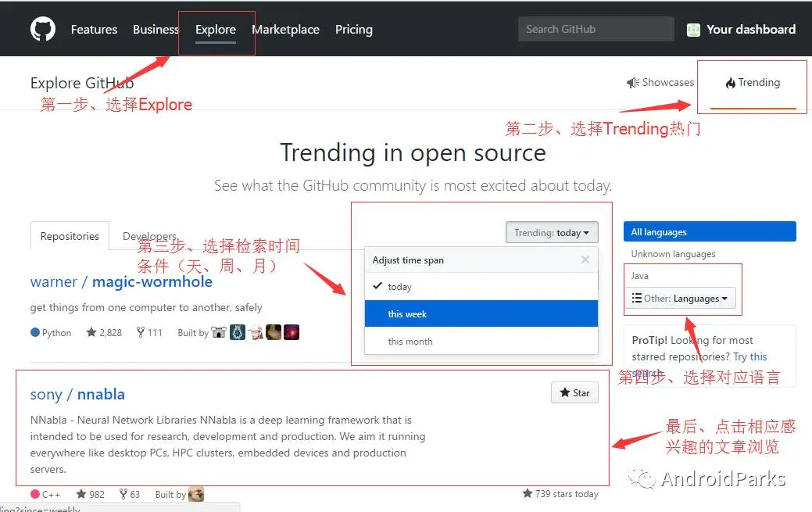Open the sony owner link
The width and height of the screenshot is (812, 512).
click(46, 395)
